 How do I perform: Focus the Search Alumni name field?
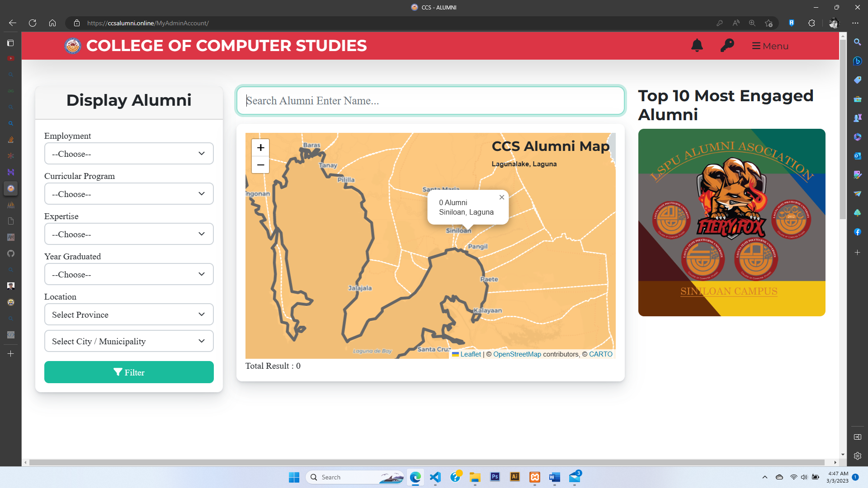pyautogui.click(x=430, y=101)
